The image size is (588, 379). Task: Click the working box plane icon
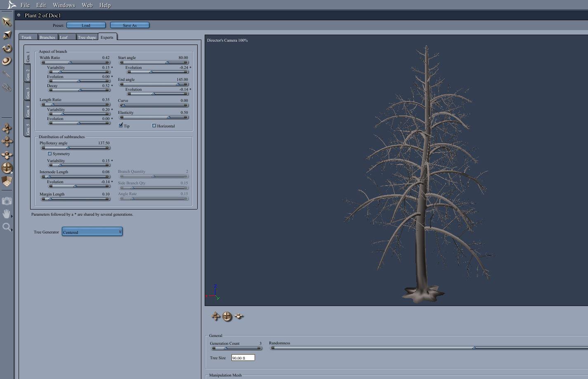click(7, 181)
